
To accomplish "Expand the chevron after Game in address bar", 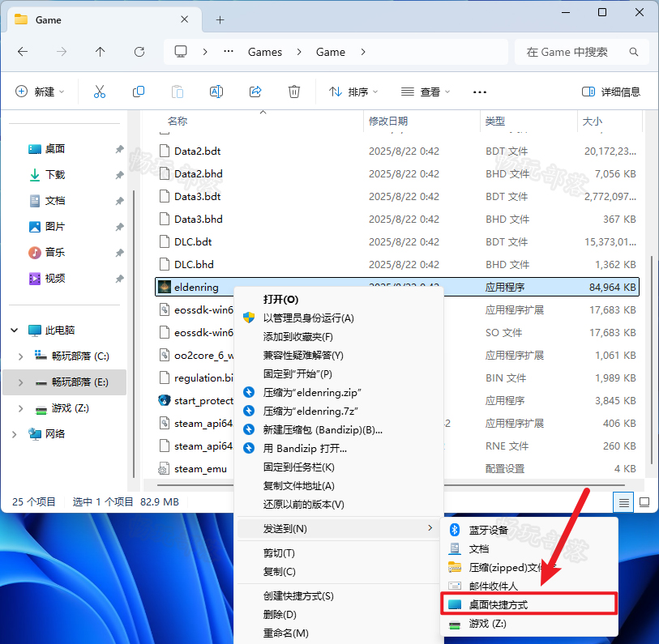I will pyautogui.click(x=363, y=52).
